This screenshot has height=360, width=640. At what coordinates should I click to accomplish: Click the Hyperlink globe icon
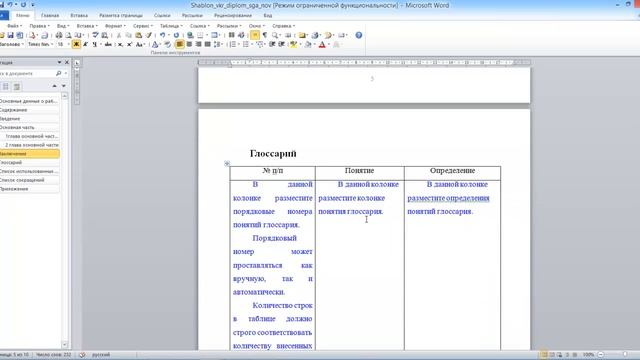click(190, 35)
